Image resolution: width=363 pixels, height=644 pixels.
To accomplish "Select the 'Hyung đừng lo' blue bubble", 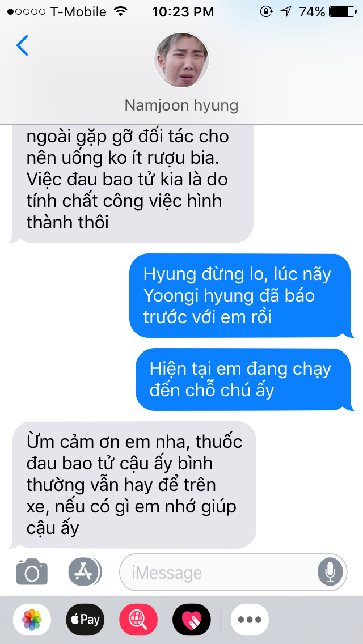I will (x=242, y=296).
